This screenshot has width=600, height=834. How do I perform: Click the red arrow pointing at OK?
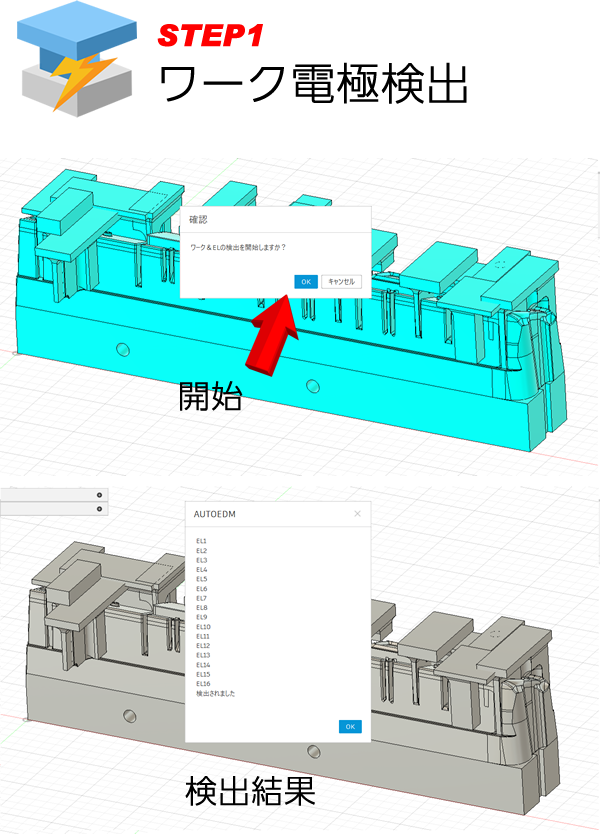[268, 328]
